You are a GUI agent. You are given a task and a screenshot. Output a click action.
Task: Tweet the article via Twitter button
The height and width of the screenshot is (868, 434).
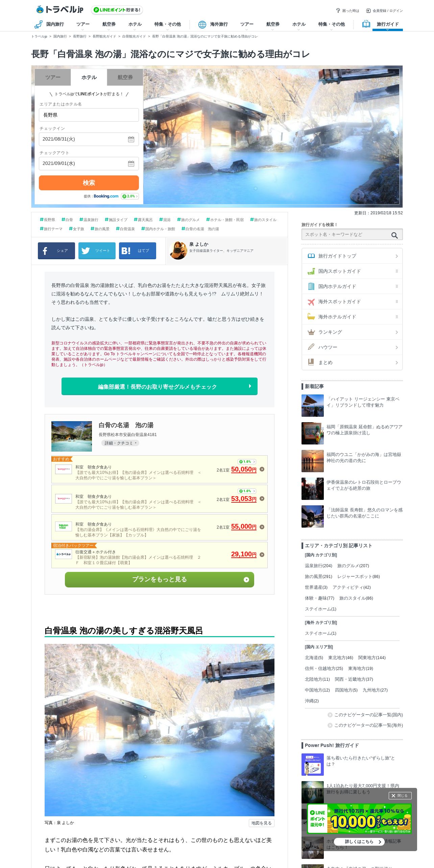tap(97, 251)
